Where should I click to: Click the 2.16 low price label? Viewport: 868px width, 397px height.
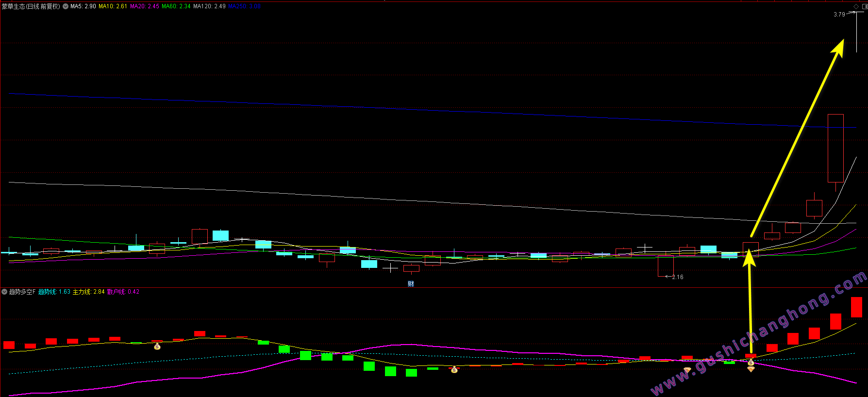pyautogui.click(x=678, y=277)
